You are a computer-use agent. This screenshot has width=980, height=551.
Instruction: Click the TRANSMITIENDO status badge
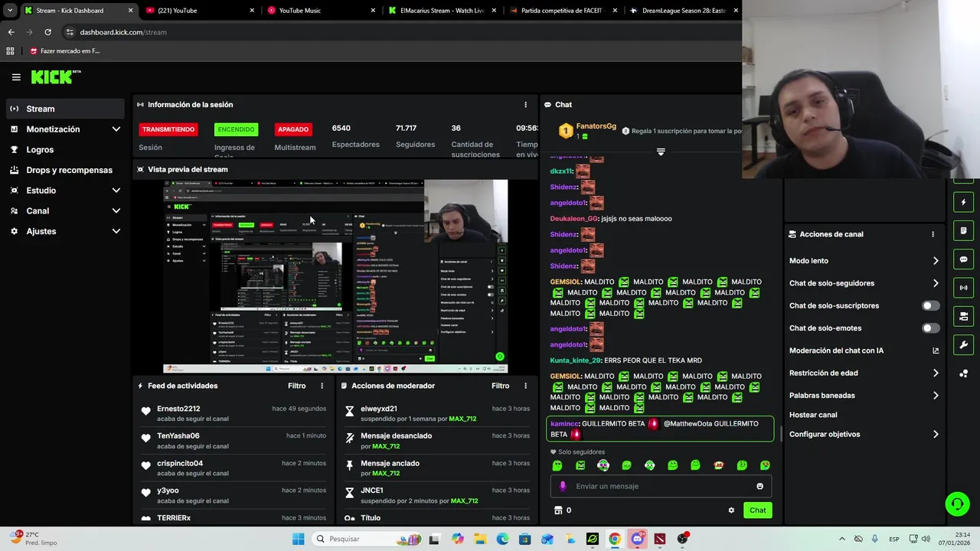(x=168, y=129)
